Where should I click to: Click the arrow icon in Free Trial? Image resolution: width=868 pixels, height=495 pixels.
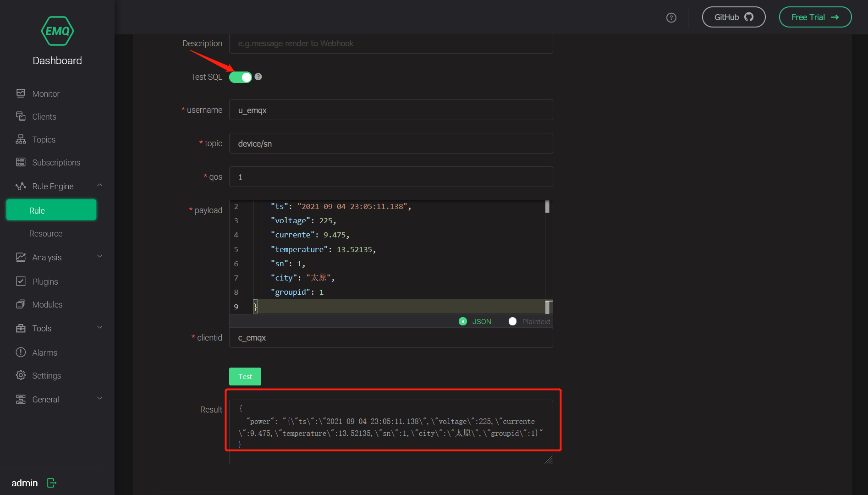point(835,17)
